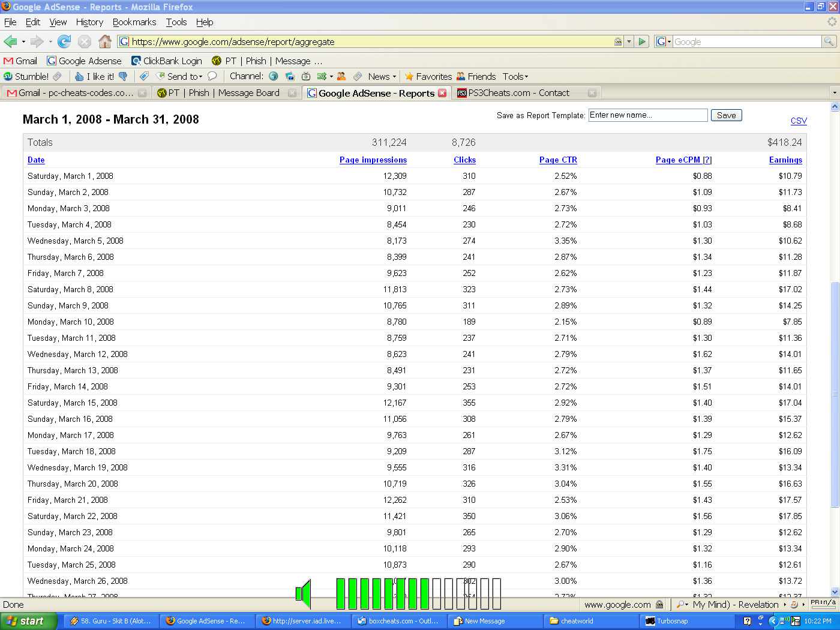Switch to the PT | Phish | Message Board tab
This screenshot has height=630, width=840.
226,93
